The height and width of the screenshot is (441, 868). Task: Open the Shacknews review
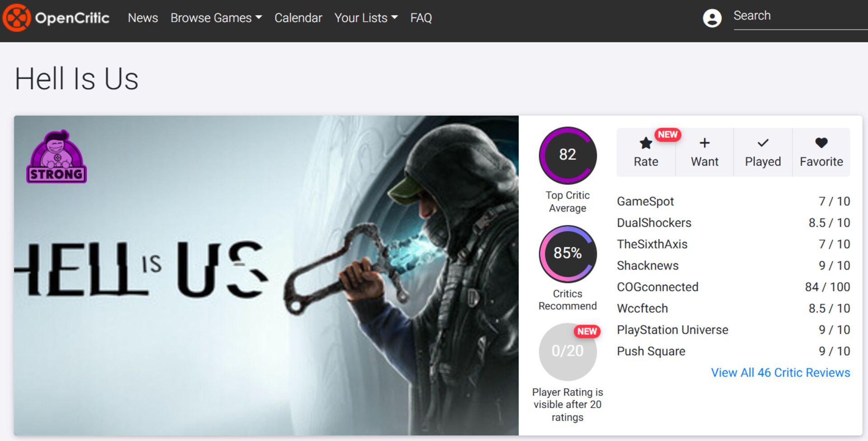click(x=647, y=265)
